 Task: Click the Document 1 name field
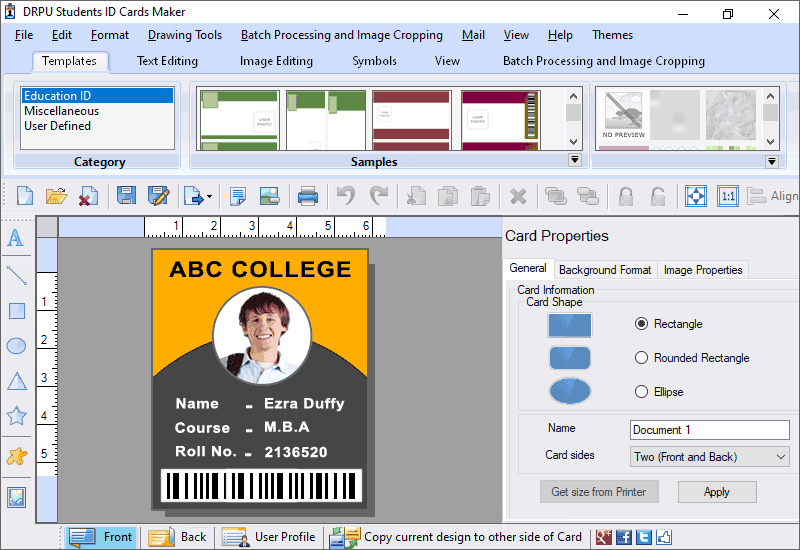click(710, 430)
